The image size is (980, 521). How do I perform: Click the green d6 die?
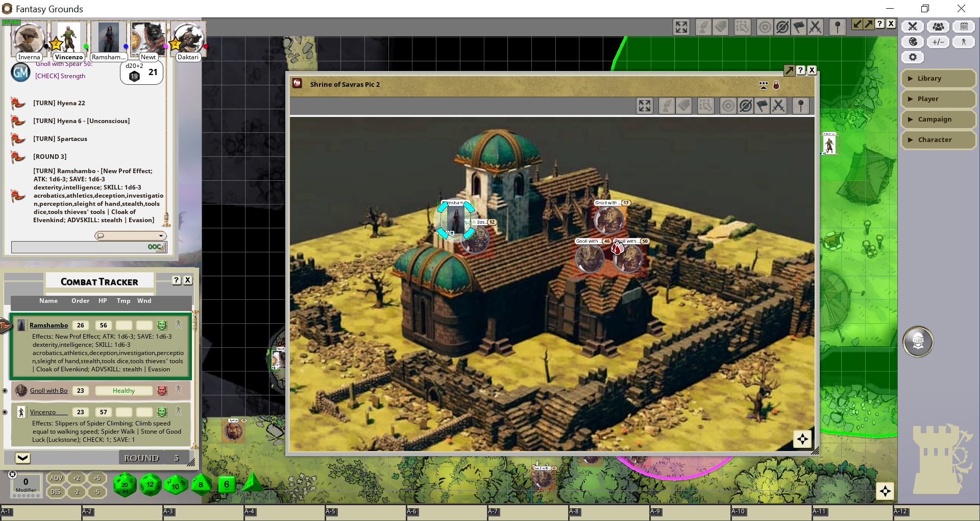(x=227, y=484)
